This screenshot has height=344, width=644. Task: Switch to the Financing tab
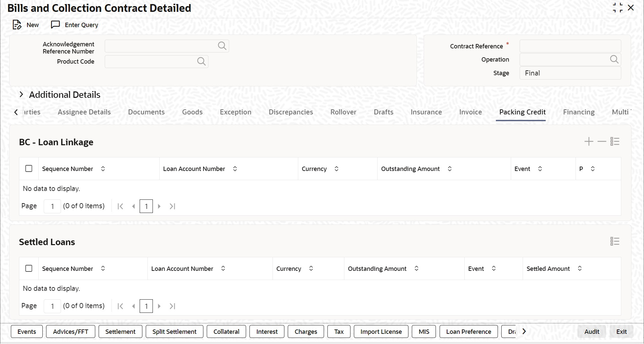click(x=579, y=112)
